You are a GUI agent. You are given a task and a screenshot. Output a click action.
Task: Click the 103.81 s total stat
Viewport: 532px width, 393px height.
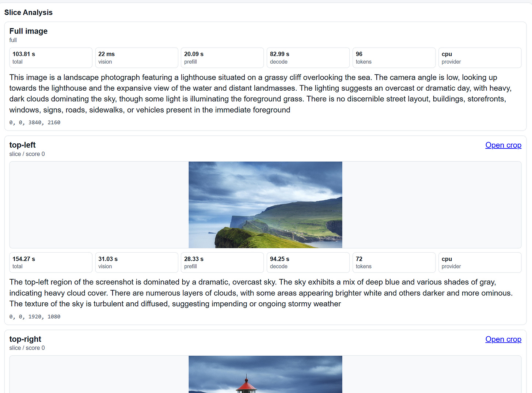coord(51,58)
